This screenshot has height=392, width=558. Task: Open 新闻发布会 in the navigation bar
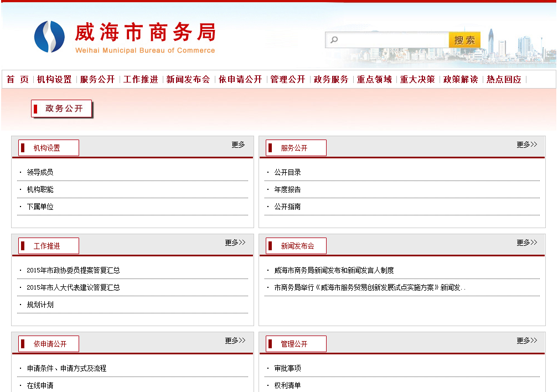click(x=188, y=80)
